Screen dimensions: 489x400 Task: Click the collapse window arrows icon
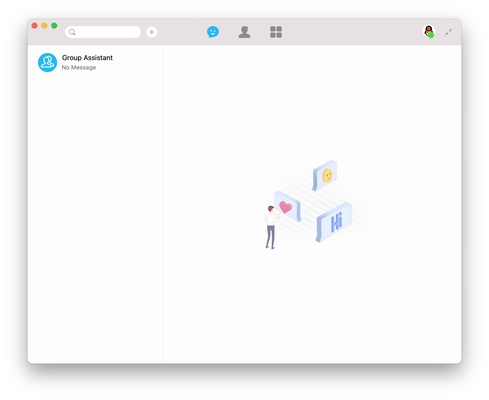click(449, 32)
